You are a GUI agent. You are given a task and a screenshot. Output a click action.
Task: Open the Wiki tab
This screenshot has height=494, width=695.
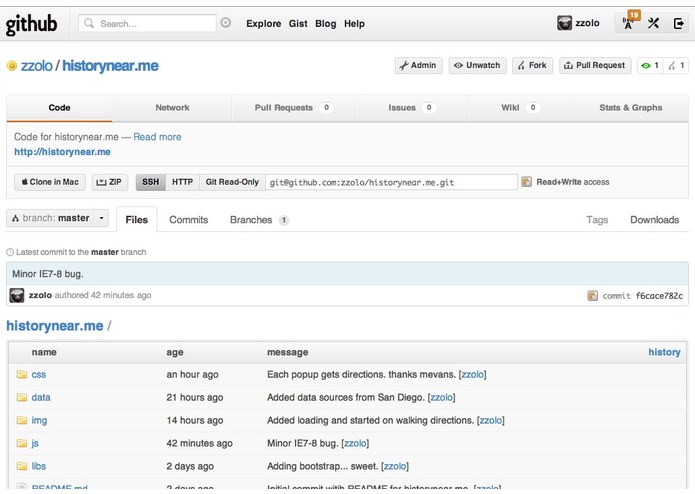pyautogui.click(x=520, y=108)
